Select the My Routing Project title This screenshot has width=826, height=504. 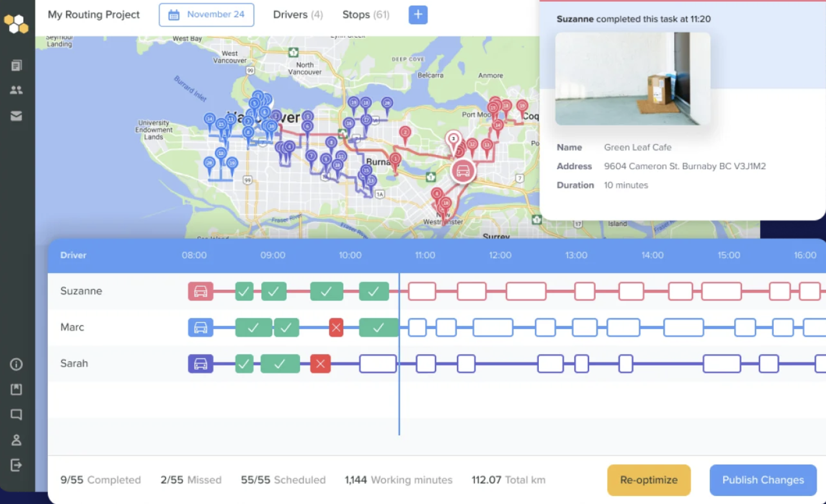[94, 15]
